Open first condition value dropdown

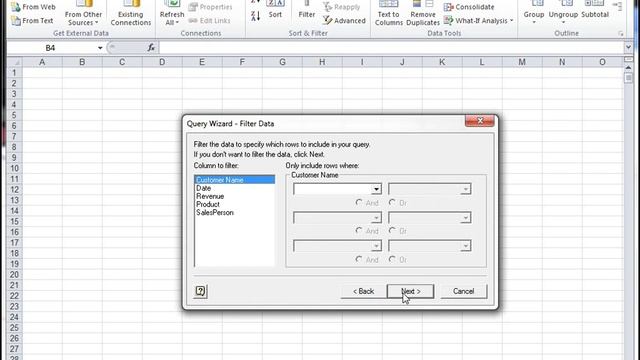point(465,189)
